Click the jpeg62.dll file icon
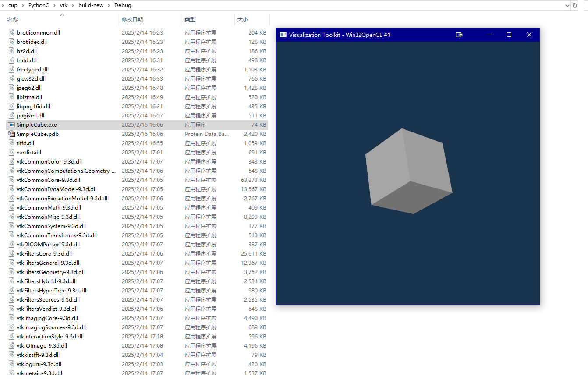 11,88
